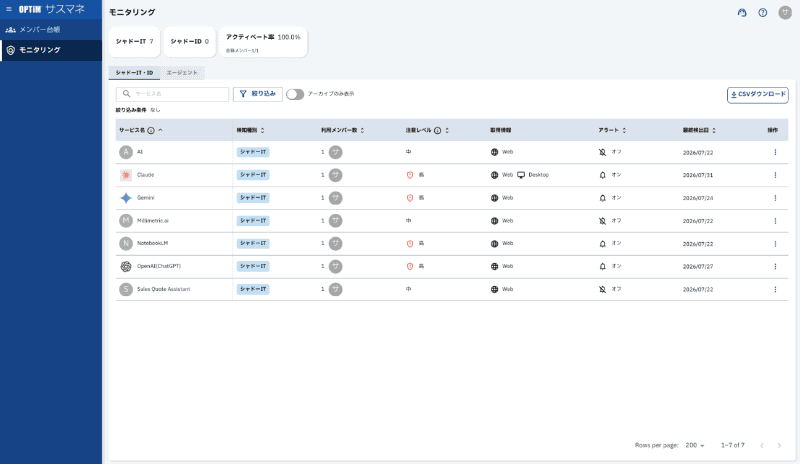Toggle アーカイブのみ表示 switch

(295, 94)
